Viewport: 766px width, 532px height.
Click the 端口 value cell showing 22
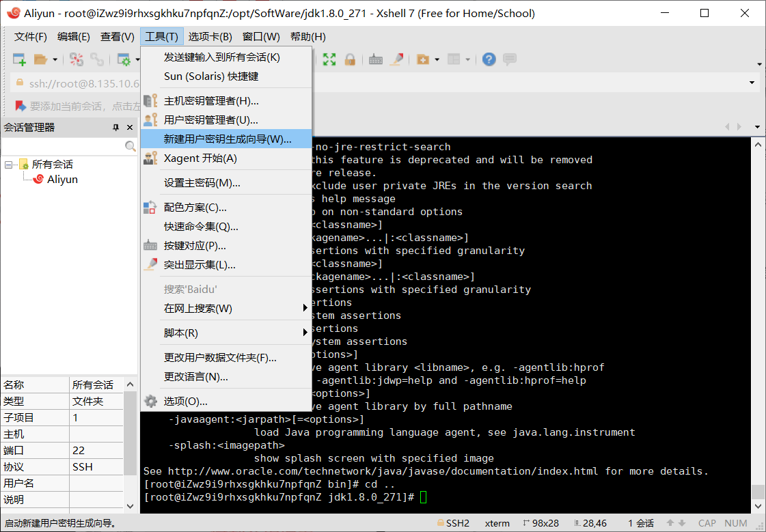(96, 451)
